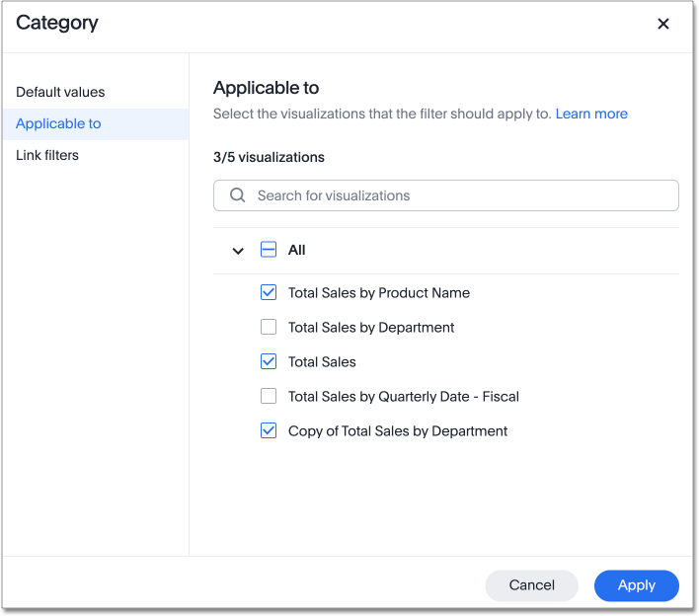This screenshot has width=699, height=616.
Task: Toggle the indeterminate All checkbox
Action: [269, 250]
